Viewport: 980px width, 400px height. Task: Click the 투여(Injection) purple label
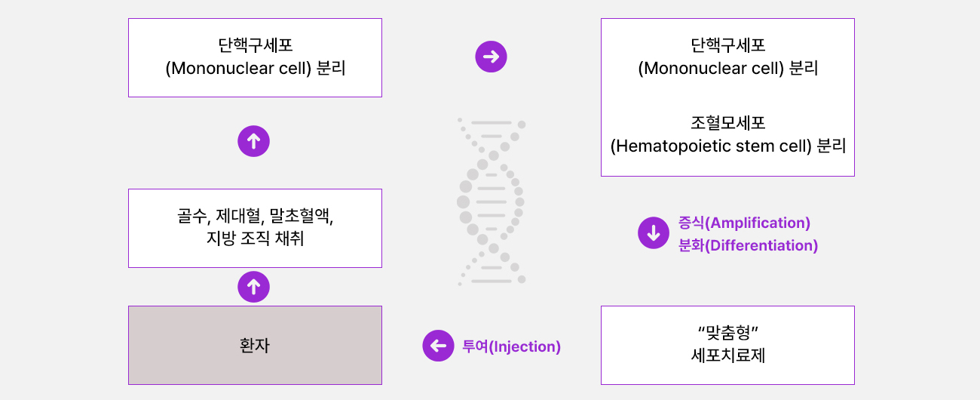[x=511, y=346]
